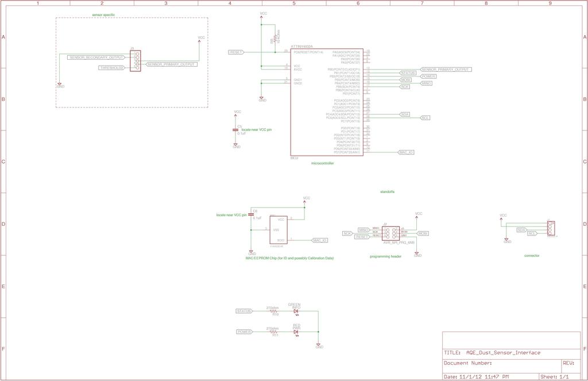Click the 'sensor specific' caption
This screenshot has height=381, width=588.
point(103,15)
